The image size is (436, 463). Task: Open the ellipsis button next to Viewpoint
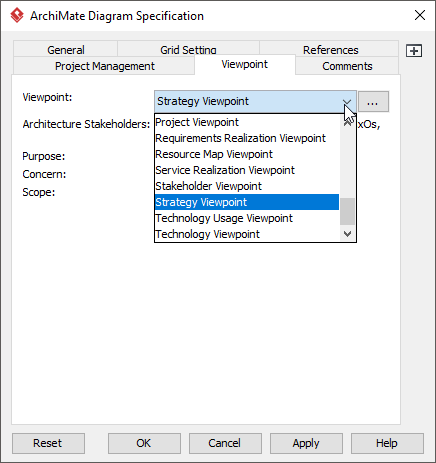click(373, 101)
